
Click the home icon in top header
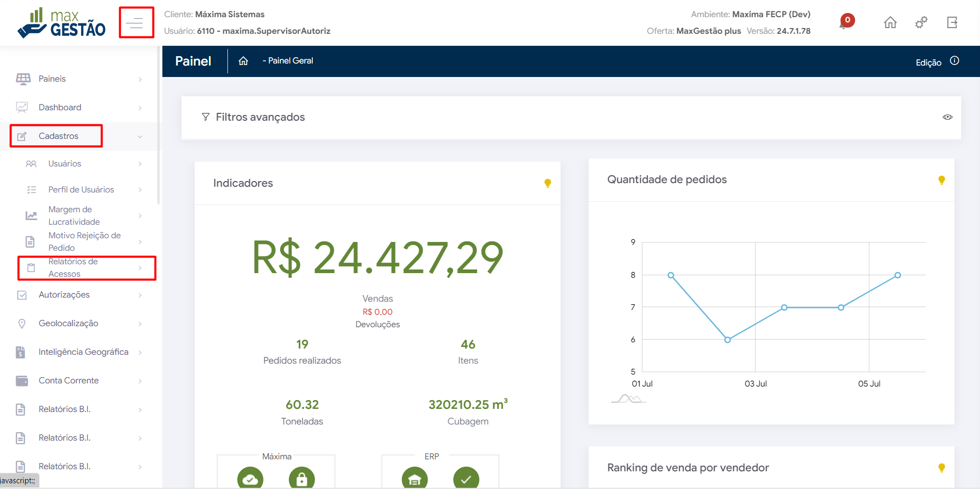coord(890,22)
